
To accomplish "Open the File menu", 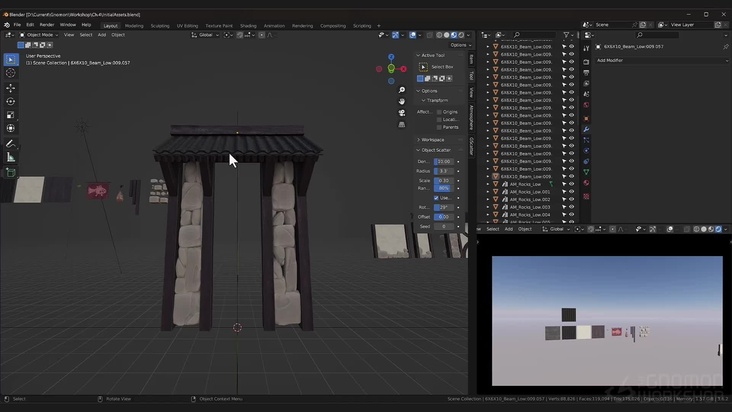I will click(x=17, y=25).
